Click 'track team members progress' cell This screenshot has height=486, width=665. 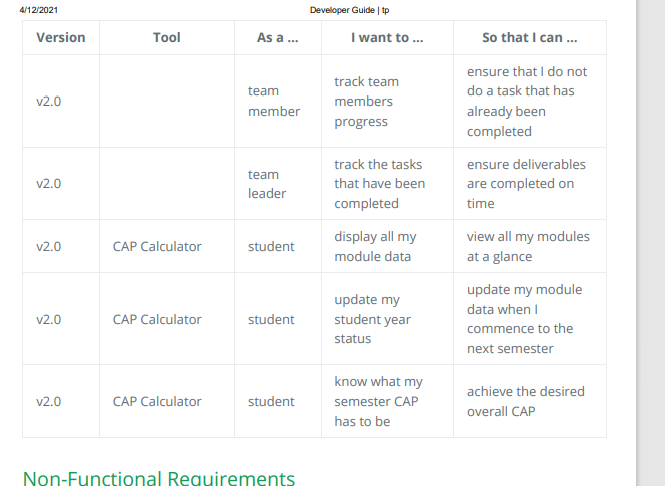(366, 101)
